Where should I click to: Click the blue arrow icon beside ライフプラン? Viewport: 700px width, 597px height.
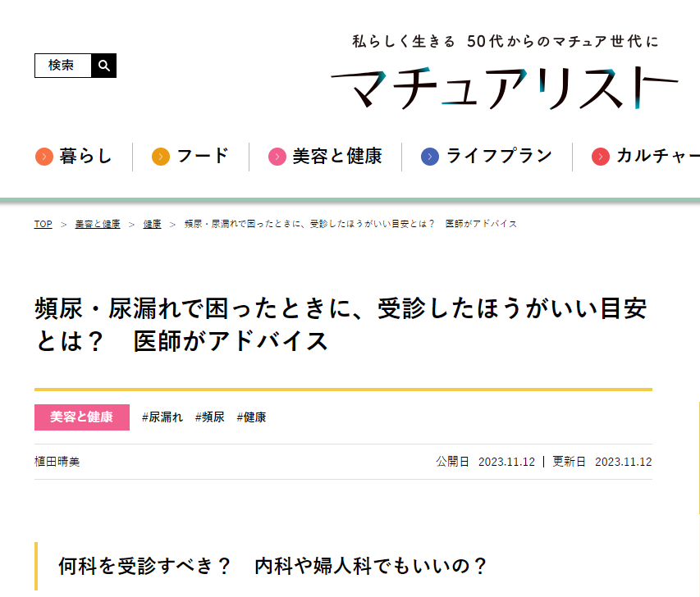point(430,157)
